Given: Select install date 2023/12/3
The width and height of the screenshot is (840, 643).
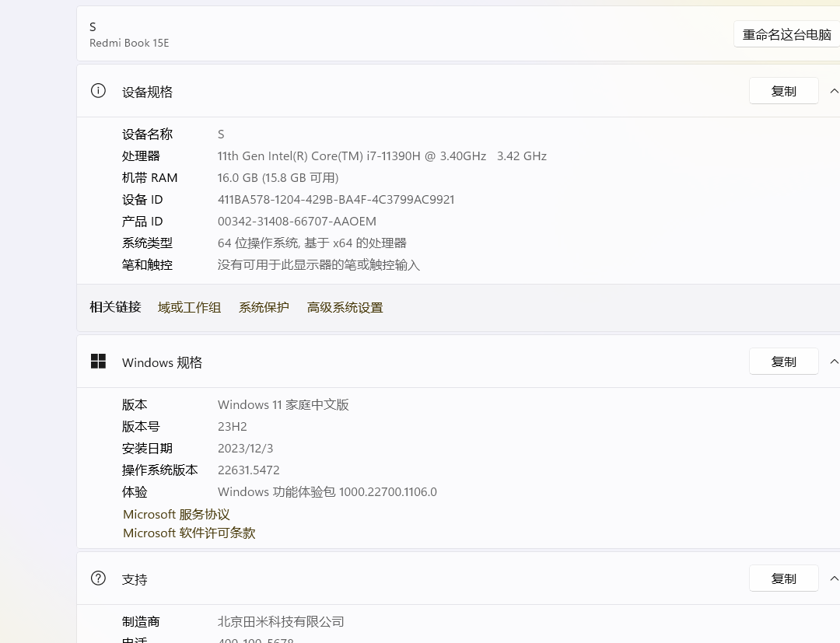Looking at the screenshot, I should coord(245,449).
